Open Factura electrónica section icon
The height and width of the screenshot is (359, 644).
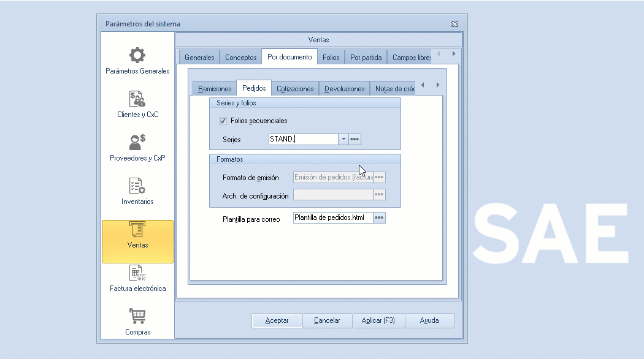pos(137,273)
